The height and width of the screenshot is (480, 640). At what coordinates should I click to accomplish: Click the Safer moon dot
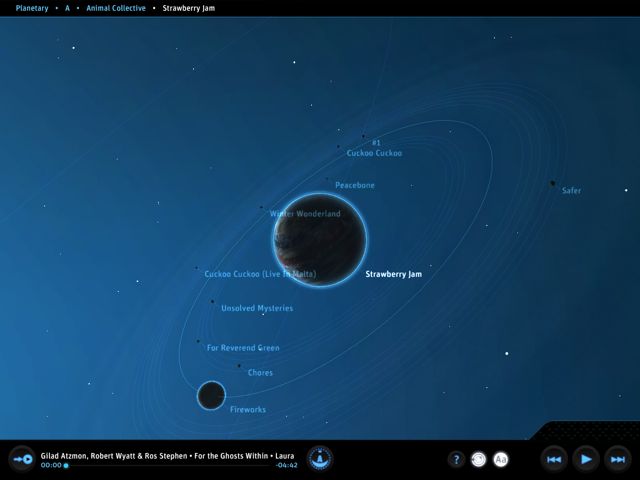pos(553,183)
